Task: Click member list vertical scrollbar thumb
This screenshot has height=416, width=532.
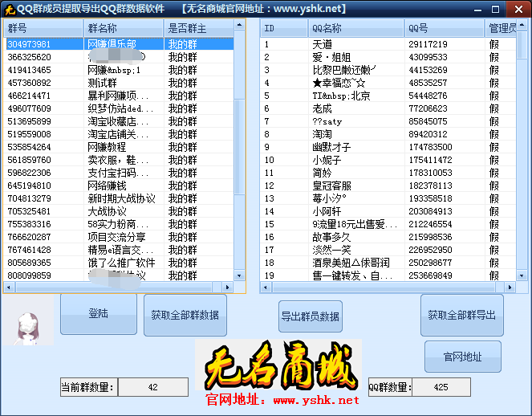Action: click(522, 45)
